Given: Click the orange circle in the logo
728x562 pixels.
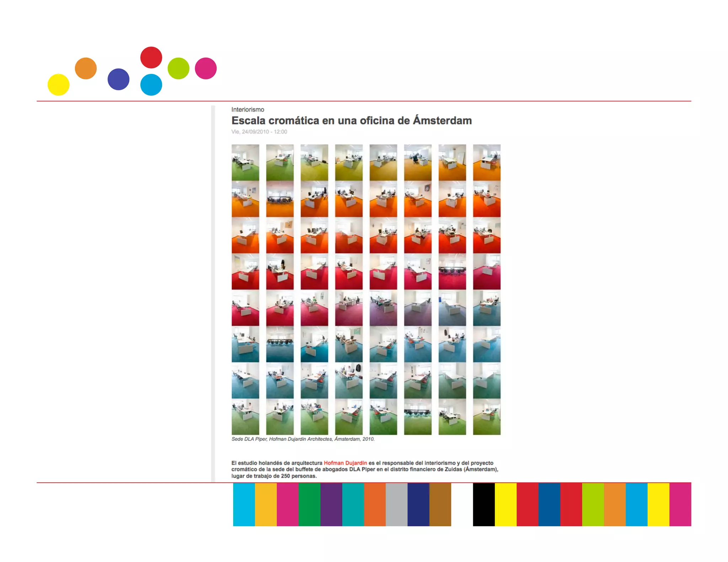Looking at the screenshot, I should coord(86,68).
